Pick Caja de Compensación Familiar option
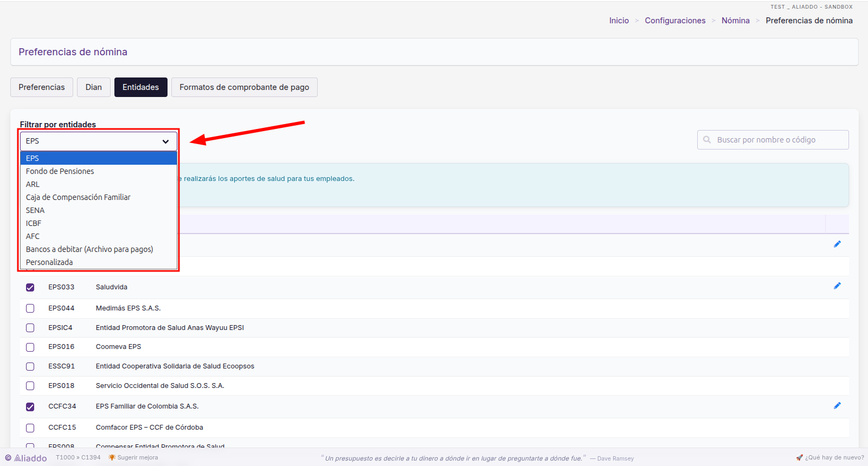This screenshot has width=868, height=466. point(99,197)
